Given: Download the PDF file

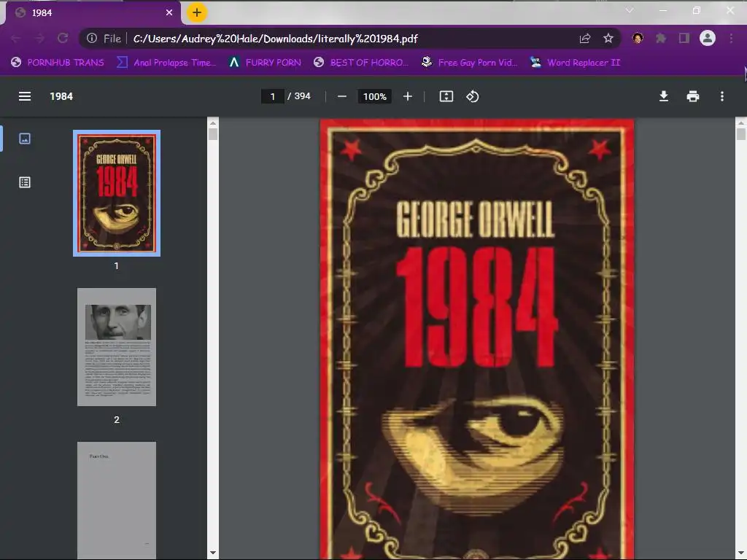Looking at the screenshot, I should [664, 97].
